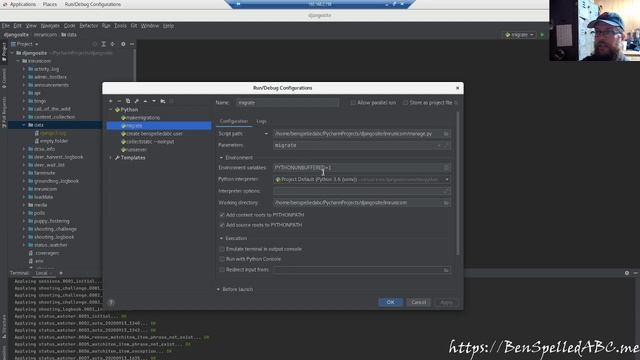
Task: Click dialog vertical scrollbar
Action: (x=458, y=184)
